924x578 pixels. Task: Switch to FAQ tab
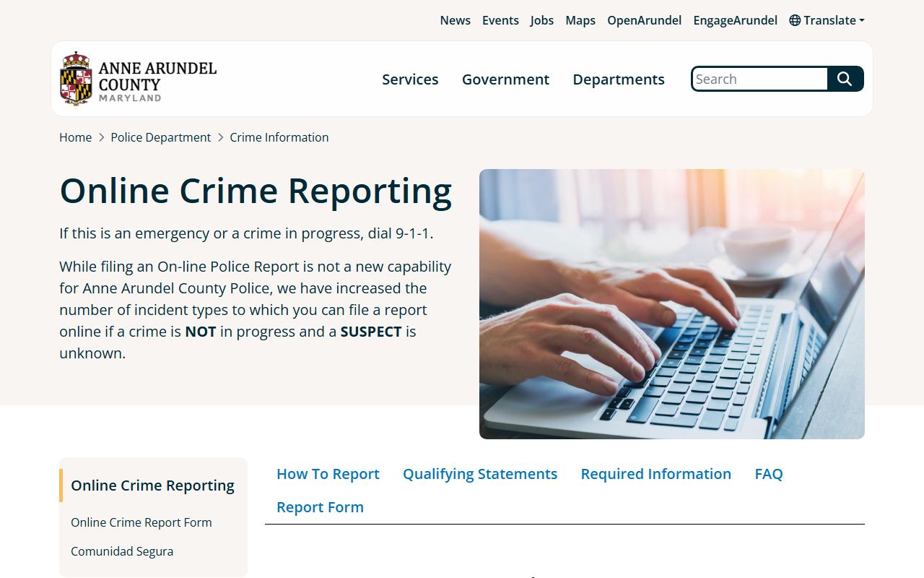(769, 474)
